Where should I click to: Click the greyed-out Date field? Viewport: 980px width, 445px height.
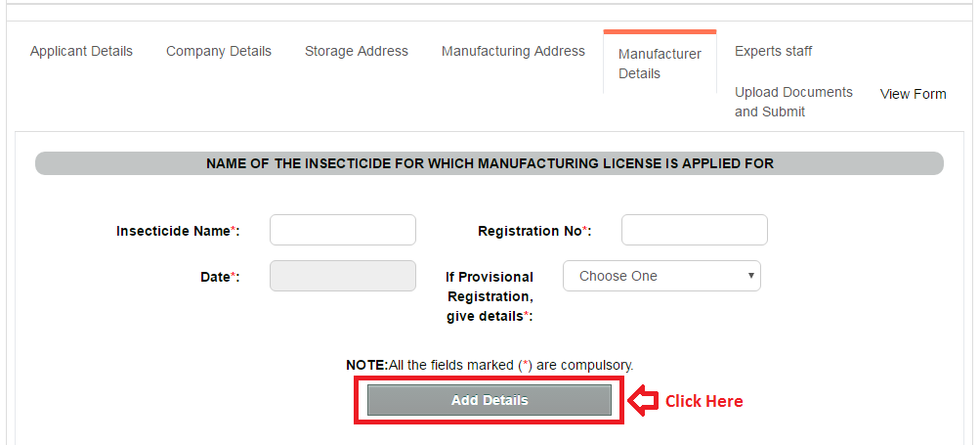click(x=343, y=276)
